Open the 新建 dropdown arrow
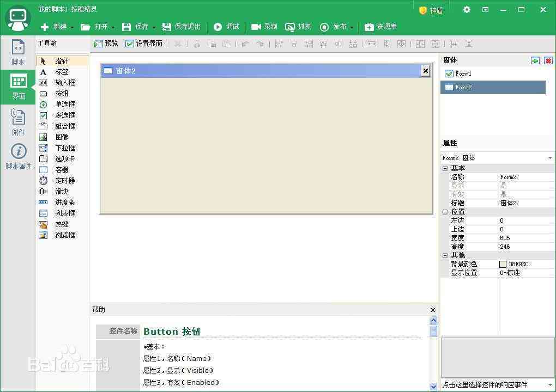Image resolution: width=556 pixels, height=392 pixels. pos(72,27)
